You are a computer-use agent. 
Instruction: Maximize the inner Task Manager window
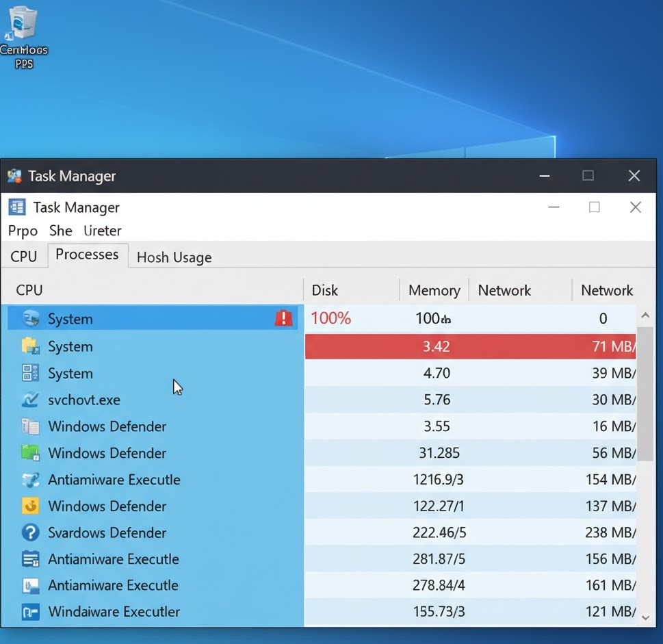point(594,207)
